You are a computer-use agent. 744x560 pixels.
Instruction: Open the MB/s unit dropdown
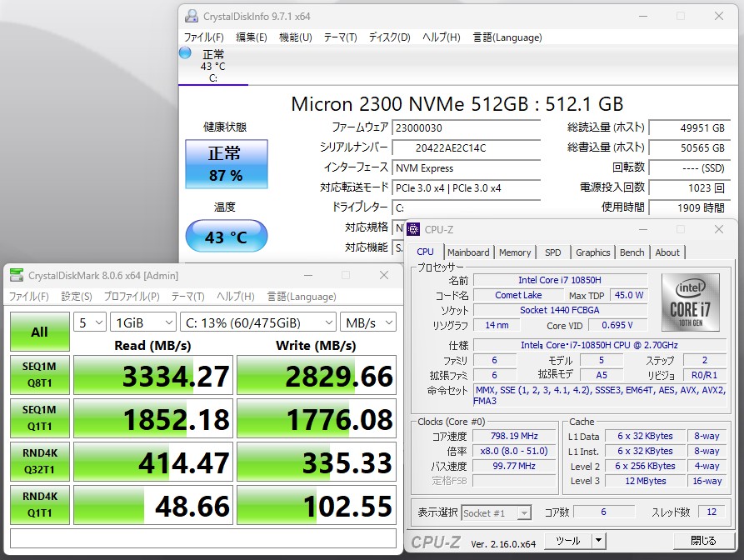point(367,322)
